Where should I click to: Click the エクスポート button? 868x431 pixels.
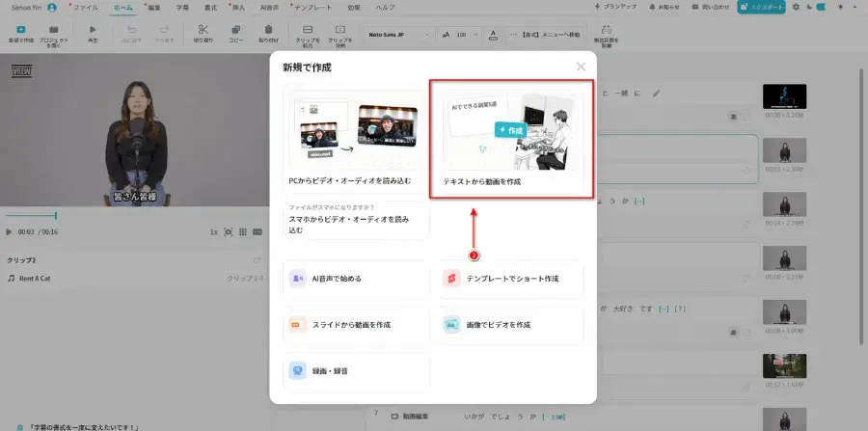point(761,7)
